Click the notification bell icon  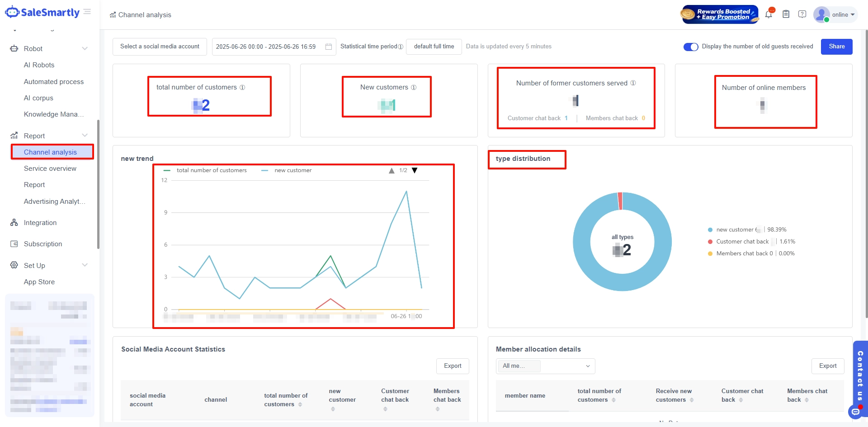click(769, 14)
